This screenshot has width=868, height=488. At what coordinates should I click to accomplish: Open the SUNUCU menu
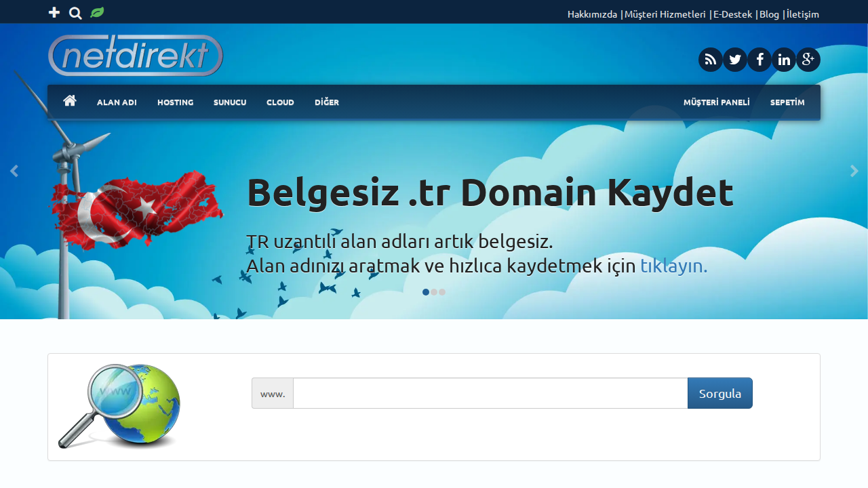tap(230, 102)
